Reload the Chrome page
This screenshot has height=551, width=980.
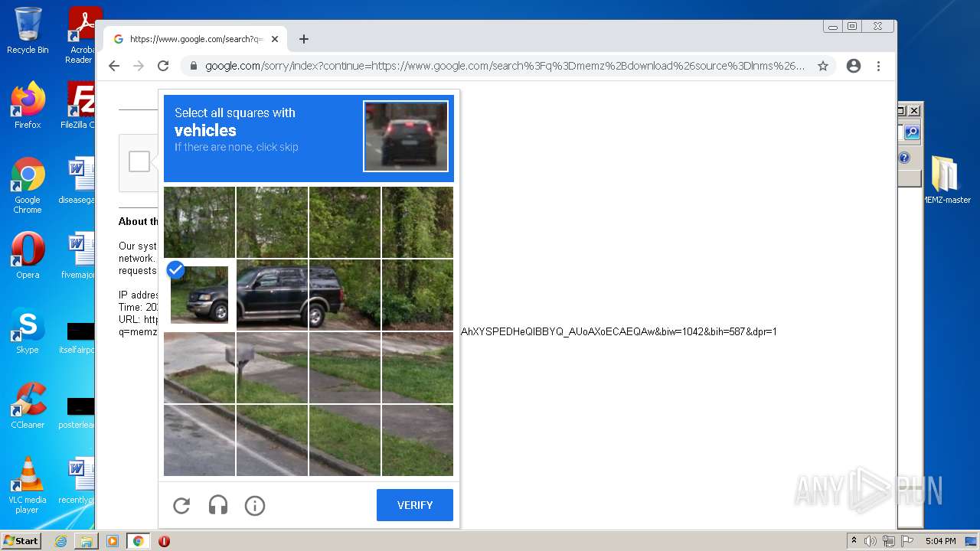coord(163,66)
